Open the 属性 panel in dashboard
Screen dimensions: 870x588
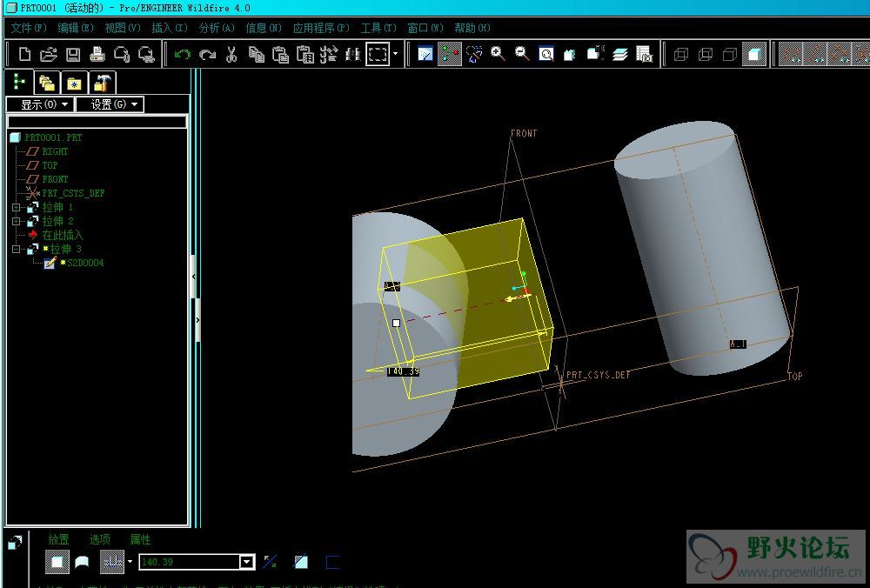click(140, 539)
